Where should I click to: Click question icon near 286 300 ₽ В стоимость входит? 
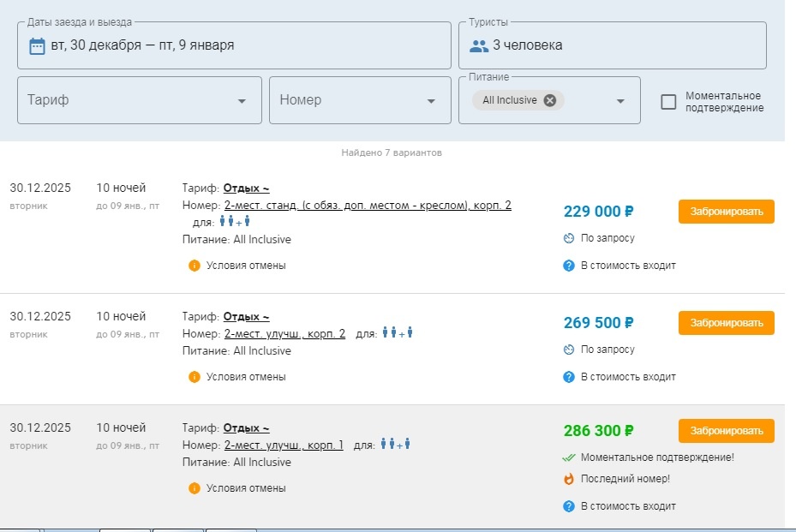(x=569, y=506)
